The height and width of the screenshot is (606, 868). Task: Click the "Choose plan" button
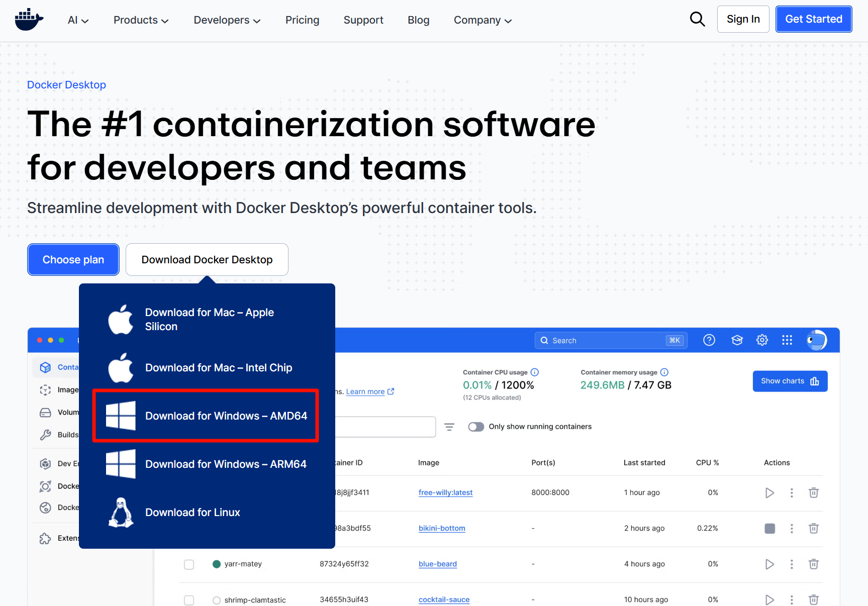coord(73,259)
